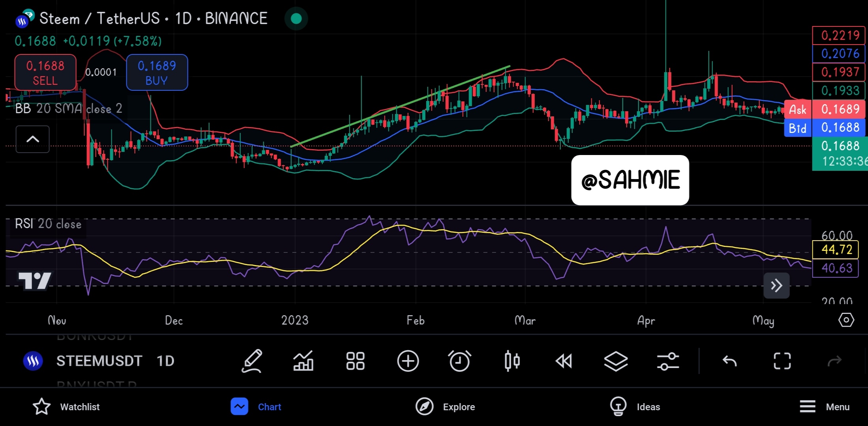The width and height of the screenshot is (868, 426).
Task: Open the STEEMUSDT symbol selector
Action: click(99, 361)
